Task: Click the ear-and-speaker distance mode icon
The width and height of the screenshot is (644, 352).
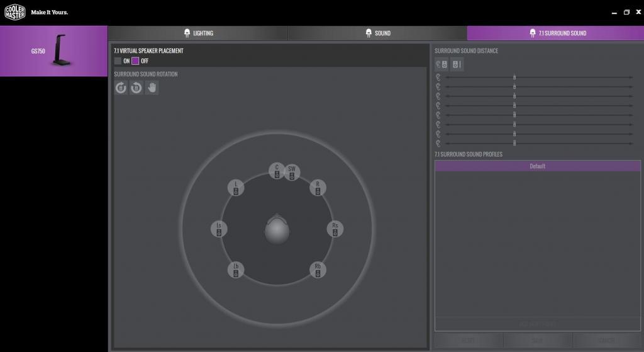Action: 441,64
